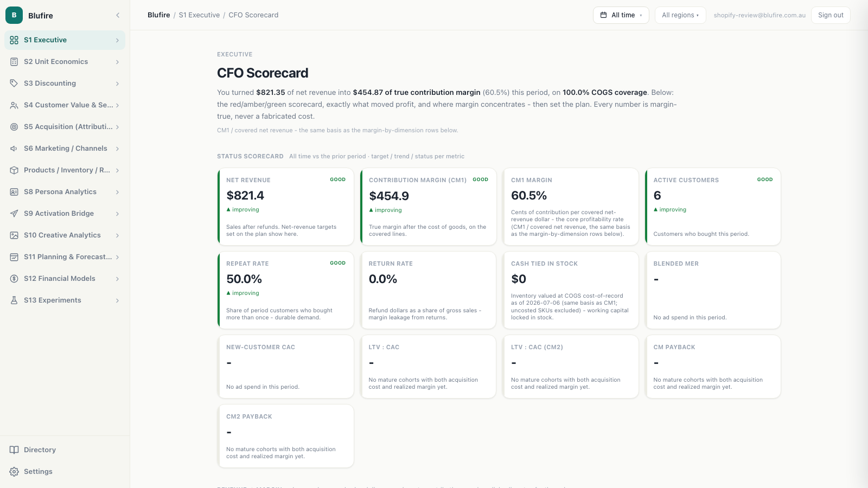Viewport: 868px width, 488px height.
Task: Open S4 Customer Value menu item
Action: (65, 105)
